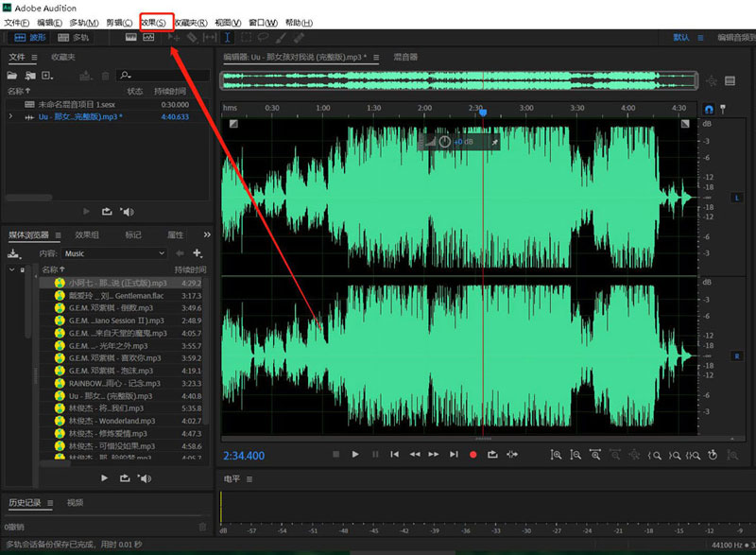Image resolution: width=756 pixels, height=555 pixels.
Task: Open the 效果(S) menu
Action: 152,22
